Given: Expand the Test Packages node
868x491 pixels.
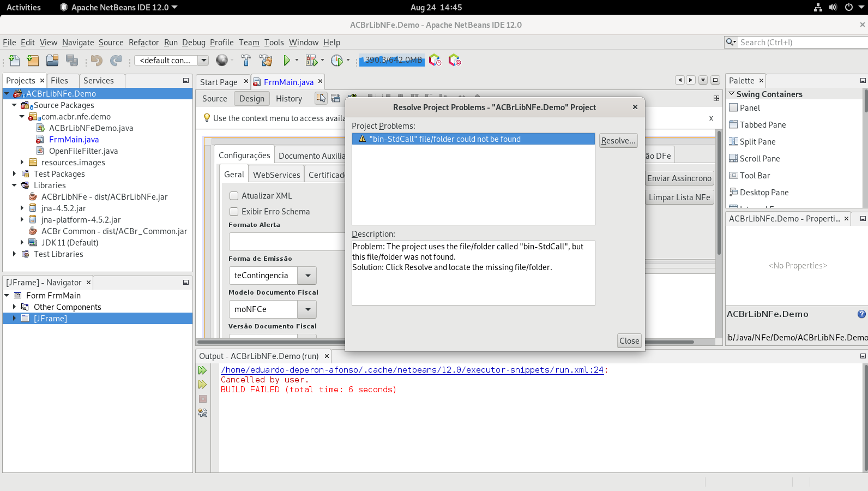Looking at the screenshot, I should tap(14, 174).
